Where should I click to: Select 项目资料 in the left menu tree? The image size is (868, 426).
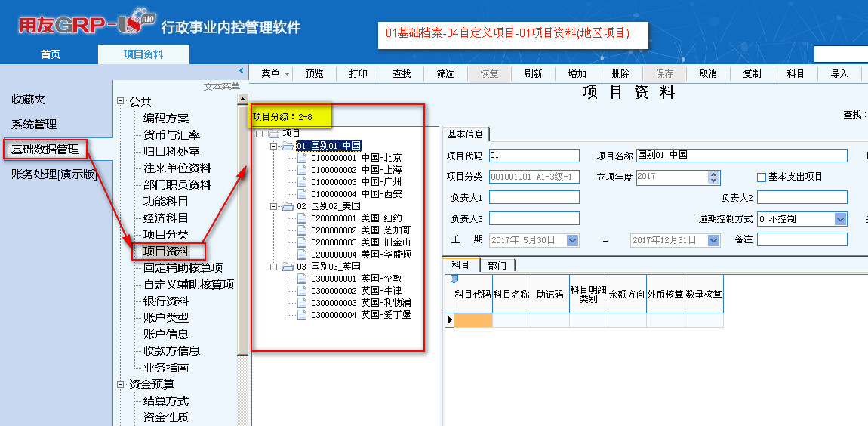[x=166, y=251]
